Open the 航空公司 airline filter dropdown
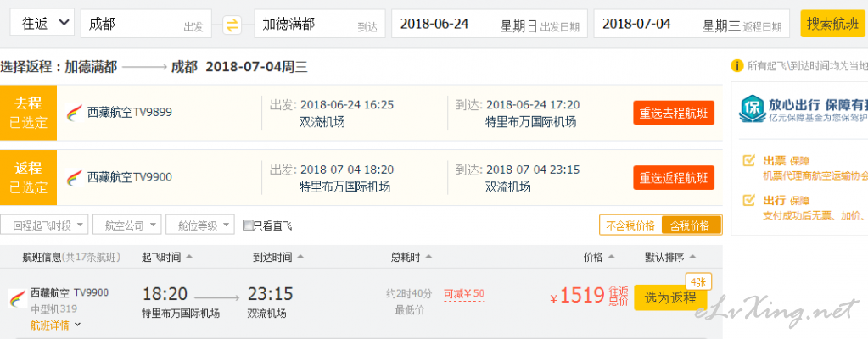The image size is (868, 339). coord(127,225)
